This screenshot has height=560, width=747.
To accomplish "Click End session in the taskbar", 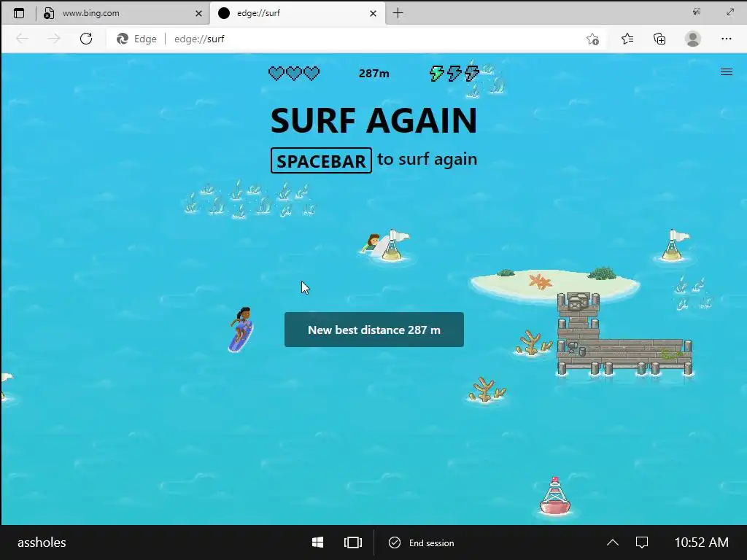I will coord(422,542).
